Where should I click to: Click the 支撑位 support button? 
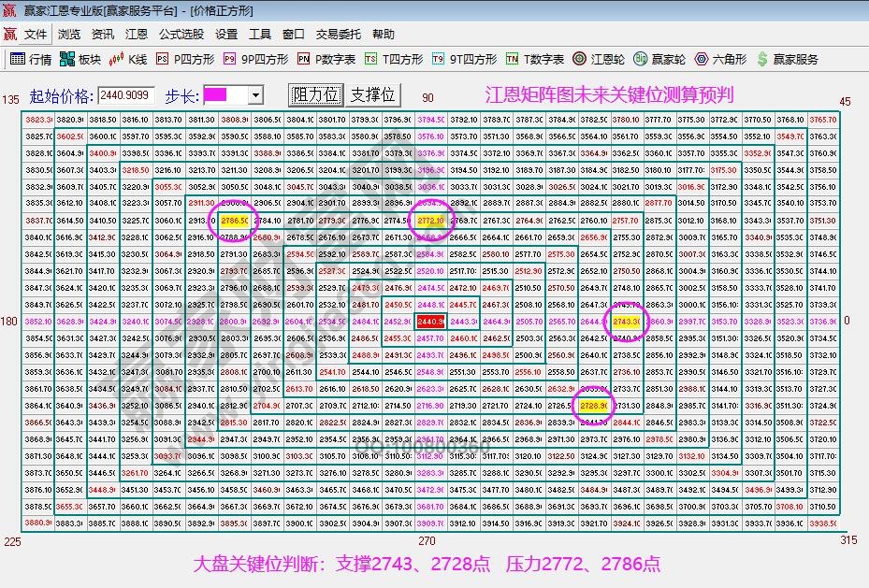(x=372, y=93)
